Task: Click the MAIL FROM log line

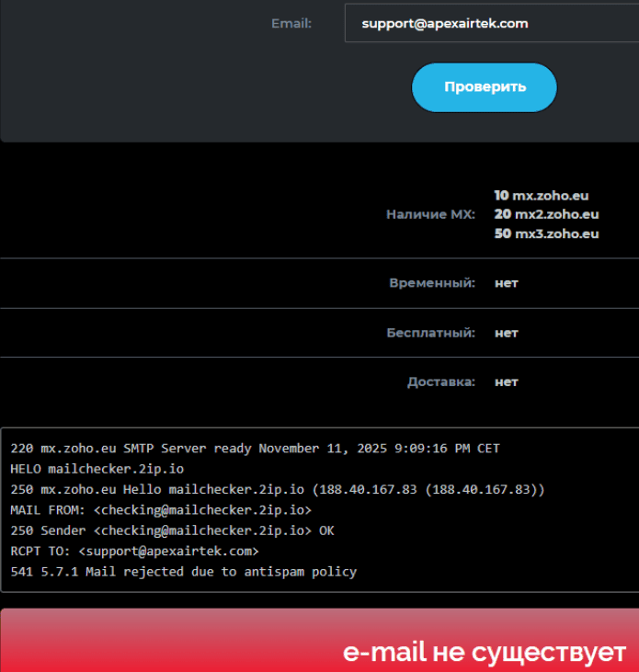Action: point(161,509)
